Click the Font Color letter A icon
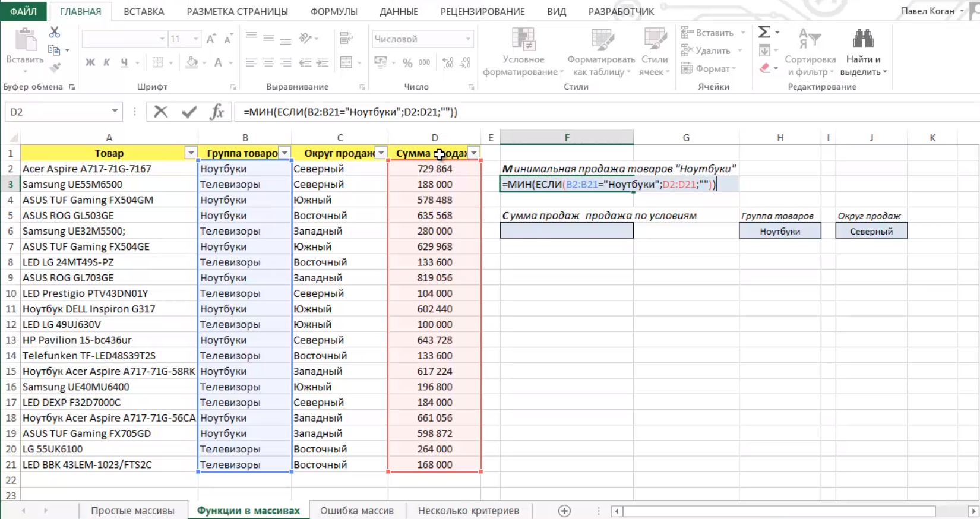 (218, 62)
